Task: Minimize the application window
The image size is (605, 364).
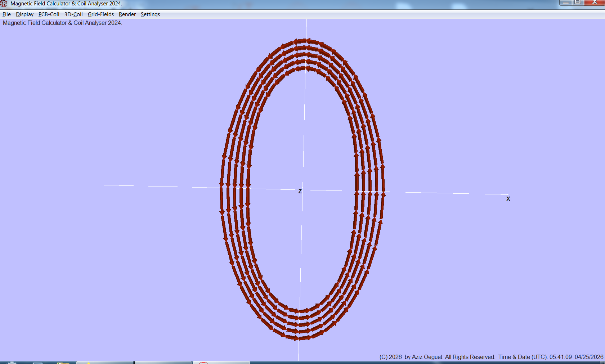Action: 566,3
